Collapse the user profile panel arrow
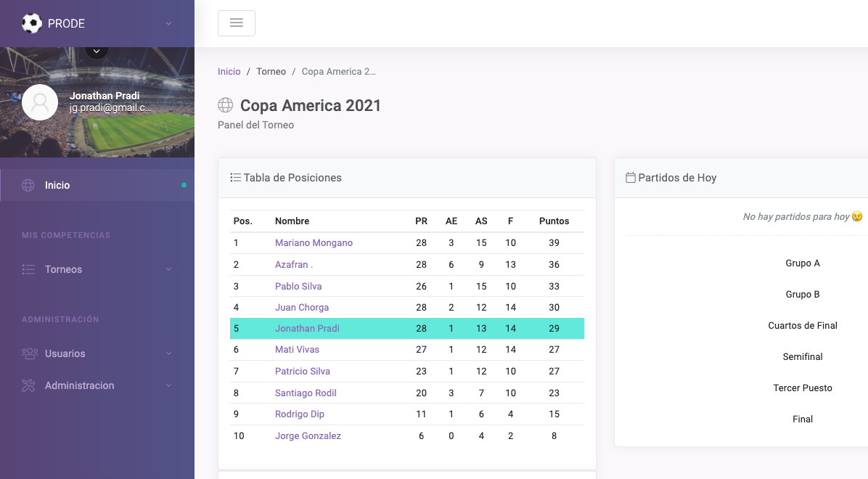The height and width of the screenshot is (479, 868). click(x=97, y=50)
